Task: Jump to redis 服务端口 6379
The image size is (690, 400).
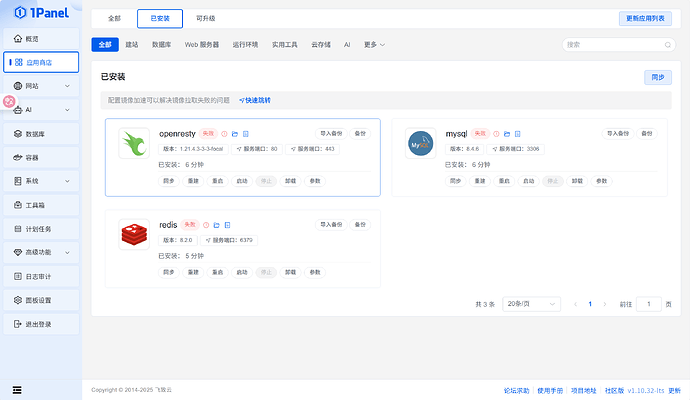Action: [x=229, y=240]
